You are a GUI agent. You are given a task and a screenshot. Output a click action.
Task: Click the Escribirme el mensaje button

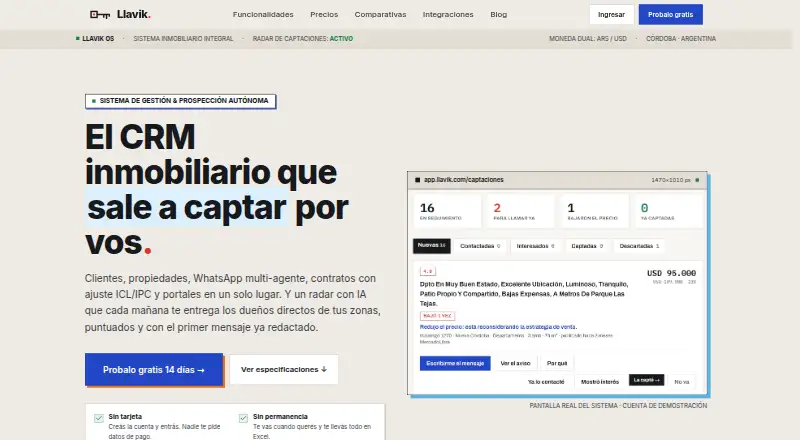click(455, 363)
